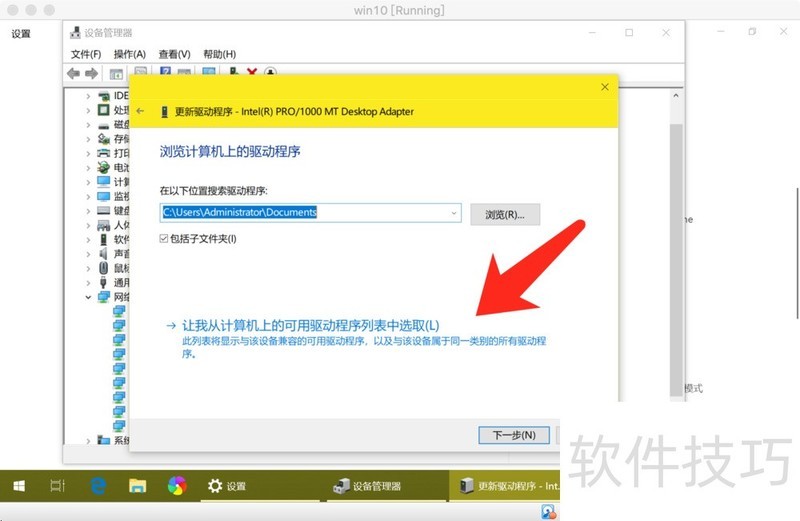
Task: Select the sound (声音) speaker tree icon
Action: (x=104, y=253)
